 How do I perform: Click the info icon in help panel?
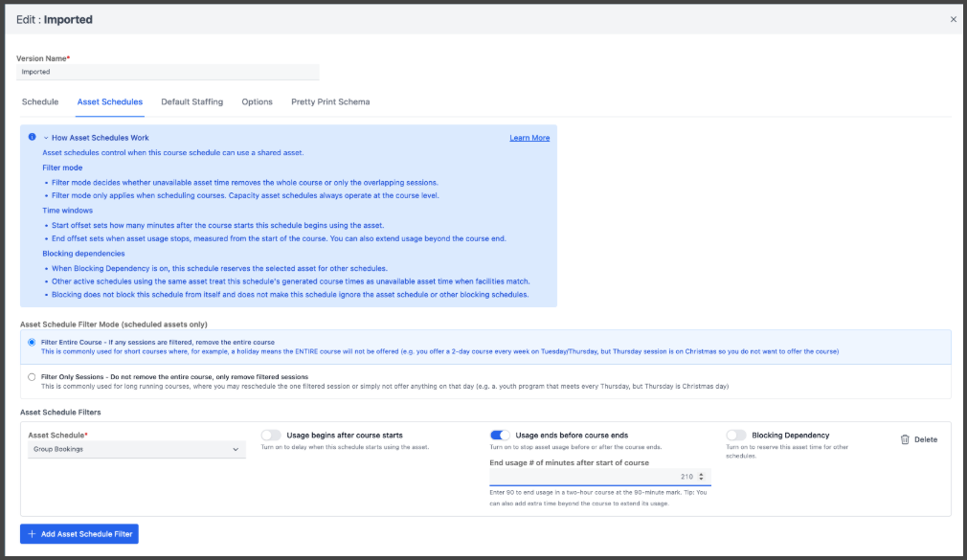pyautogui.click(x=32, y=137)
